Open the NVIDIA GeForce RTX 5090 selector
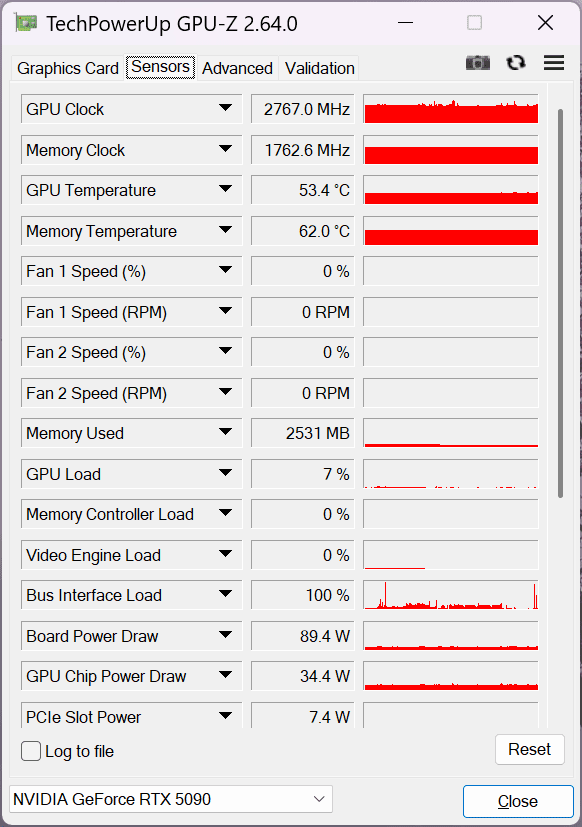Image resolution: width=582 pixels, height=827 pixels. point(171,799)
